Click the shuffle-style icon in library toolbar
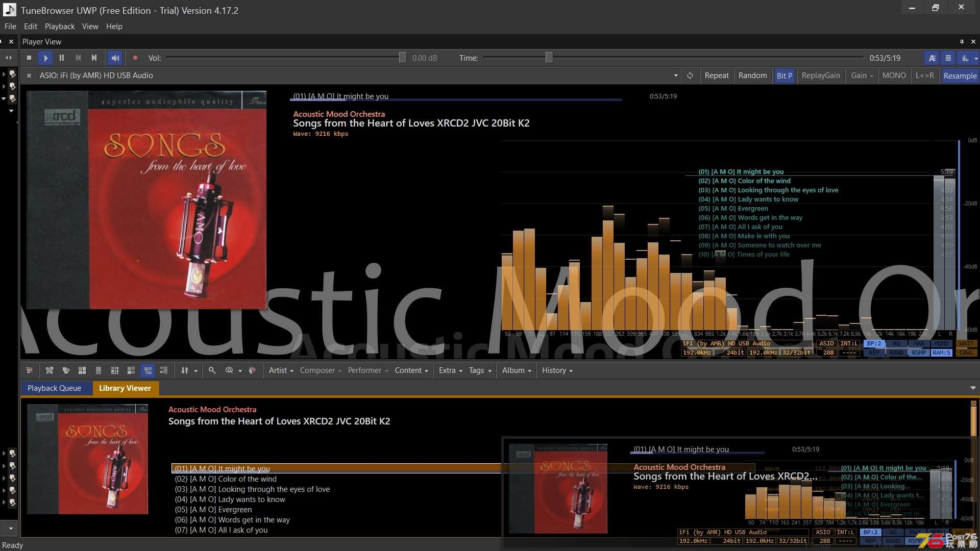This screenshot has width=980, height=551. [x=50, y=370]
